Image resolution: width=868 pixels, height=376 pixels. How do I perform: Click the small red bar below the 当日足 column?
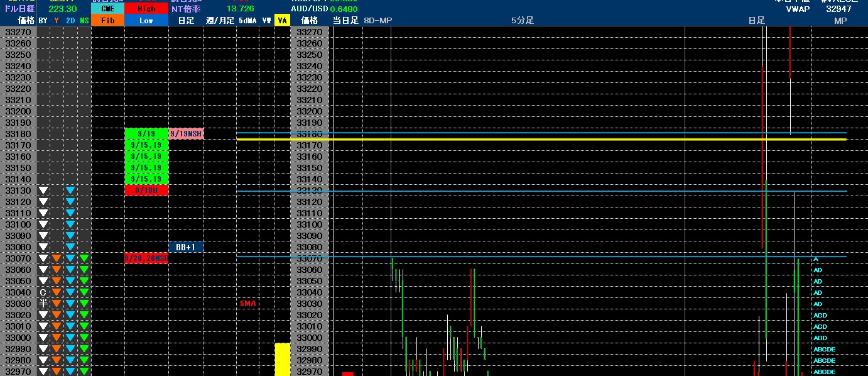tap(347, 373)
